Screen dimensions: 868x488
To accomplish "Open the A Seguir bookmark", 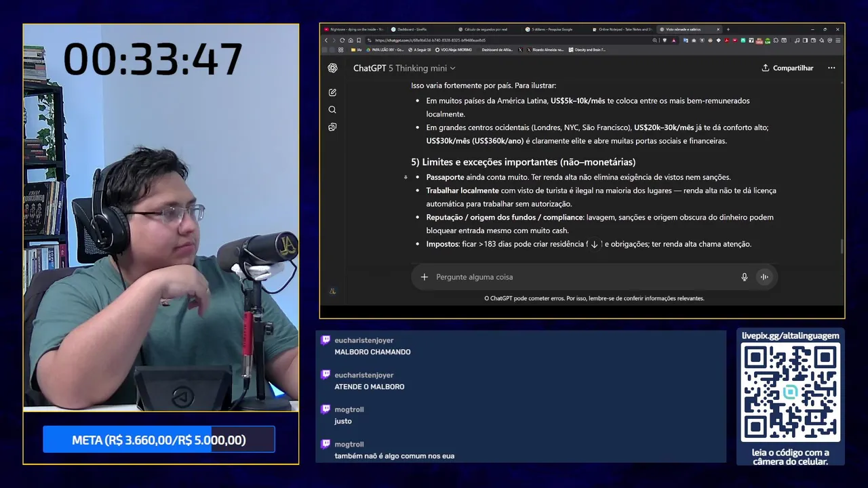I will (418, 49).
